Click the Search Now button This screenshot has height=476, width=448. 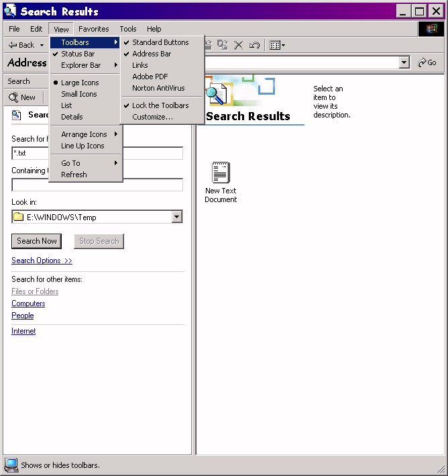[37, 241]
